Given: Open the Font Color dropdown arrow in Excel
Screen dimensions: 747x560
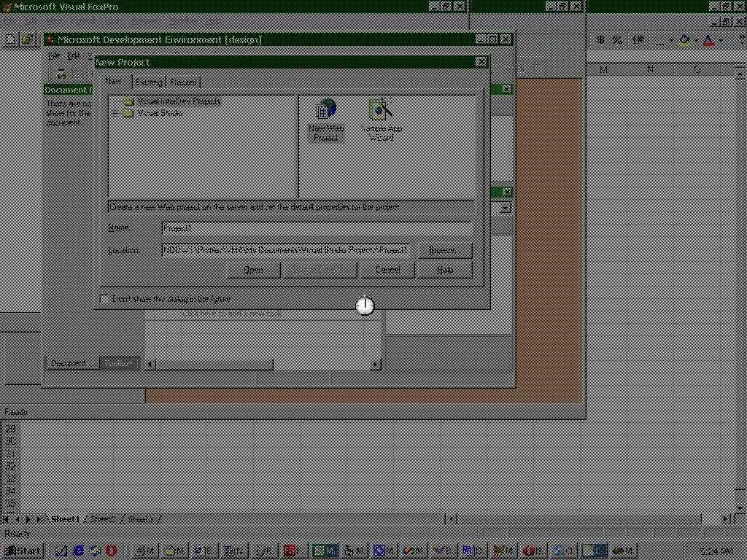Looking at the screenshot, I should click(721, 41).
